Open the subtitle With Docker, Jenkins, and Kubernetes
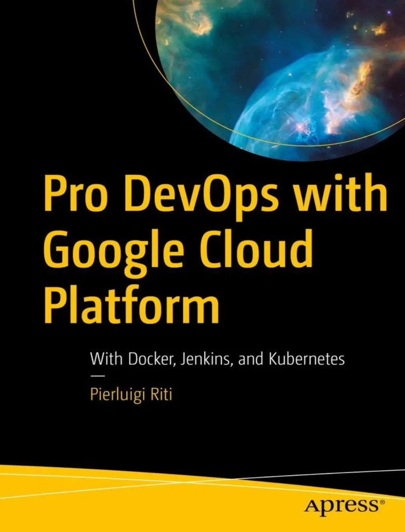 coord(218,357)
